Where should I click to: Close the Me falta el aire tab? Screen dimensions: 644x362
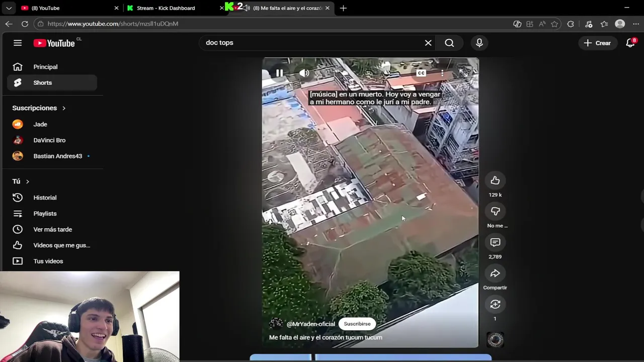click(328, 8)
